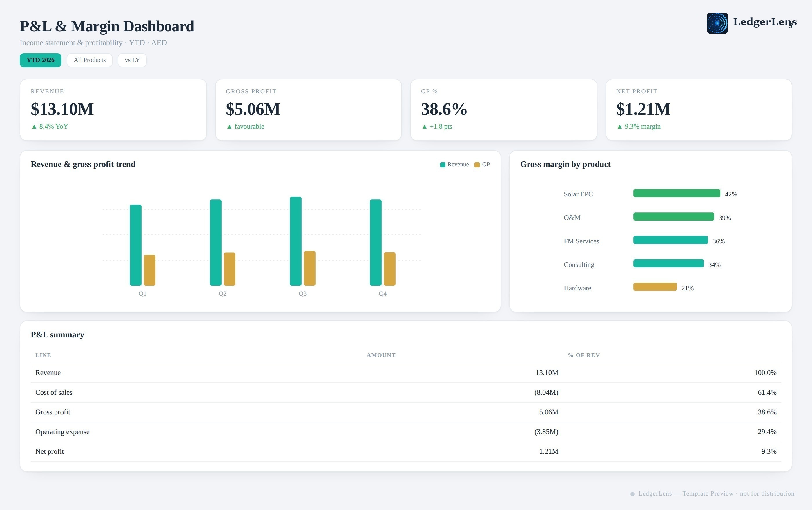Click the Gross margin by product heading
812x510 pixels.
(565, 164)
